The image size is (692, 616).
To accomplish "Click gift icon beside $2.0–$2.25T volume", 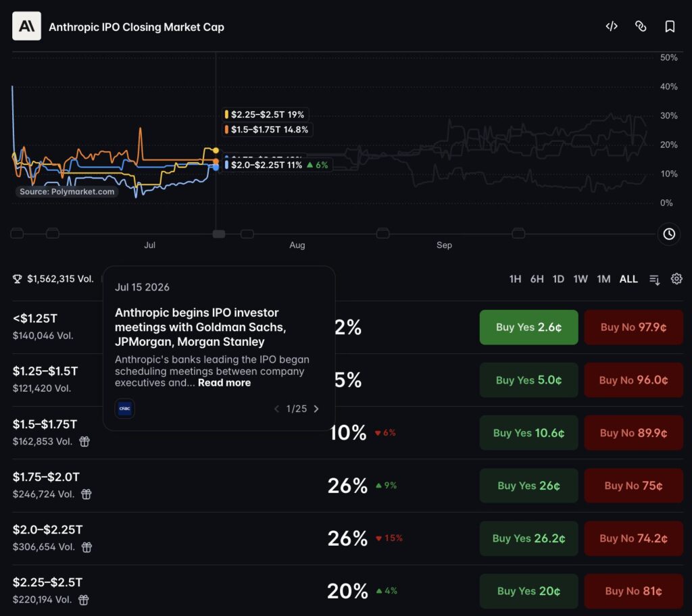I will [87, 547].
